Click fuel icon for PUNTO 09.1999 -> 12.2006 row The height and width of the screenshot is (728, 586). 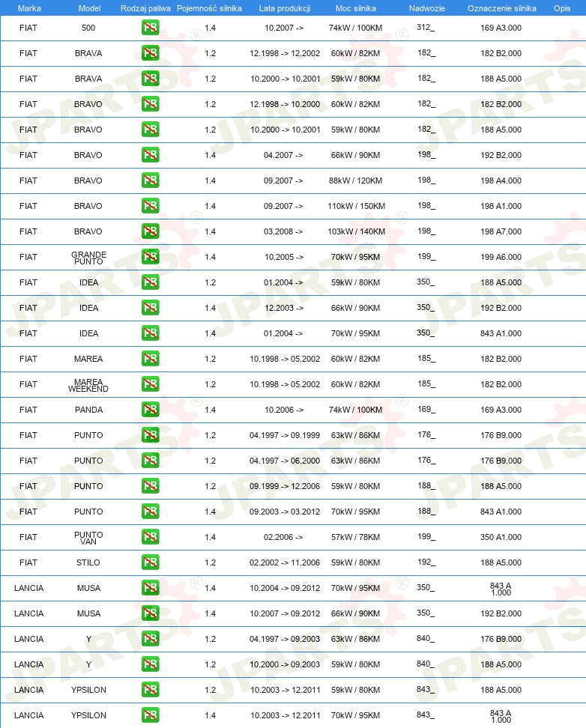150,486
